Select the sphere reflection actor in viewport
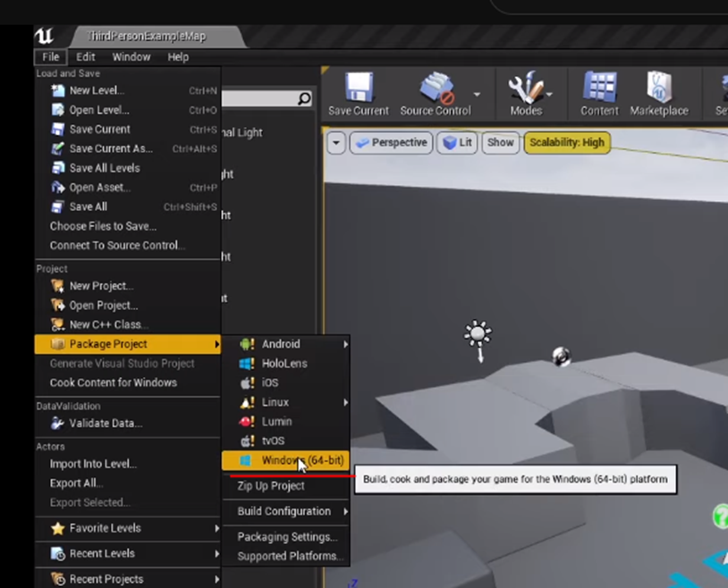Image resolution: width=728 pixels, height=588 pixels. point(562,357)
